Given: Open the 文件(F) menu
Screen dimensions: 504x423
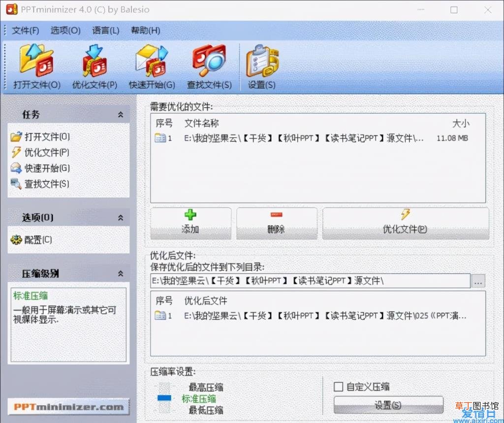Looking at the screenshot, I should point(26,30).
